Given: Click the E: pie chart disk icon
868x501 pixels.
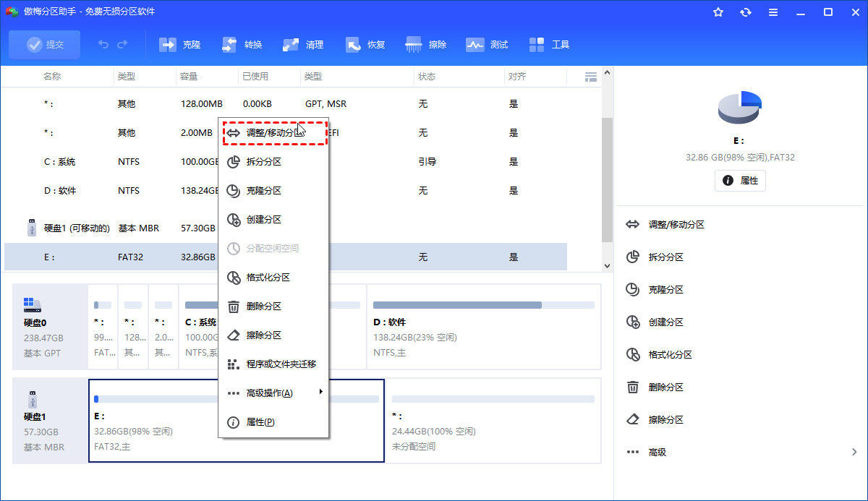Looking at the screenshot, I should coord(740,108).
